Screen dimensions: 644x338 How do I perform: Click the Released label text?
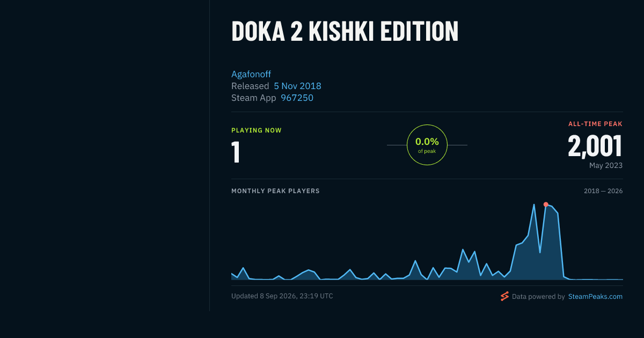click(250, 86)
